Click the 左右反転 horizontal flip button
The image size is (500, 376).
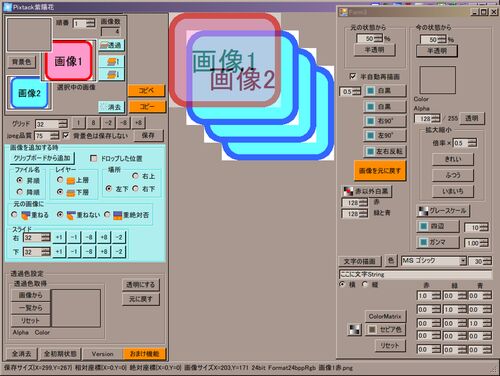pos(385,151)
